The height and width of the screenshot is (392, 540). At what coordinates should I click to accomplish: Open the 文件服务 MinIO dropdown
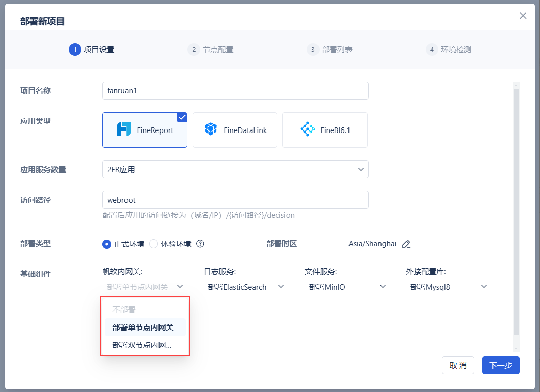tap(347, 287)
